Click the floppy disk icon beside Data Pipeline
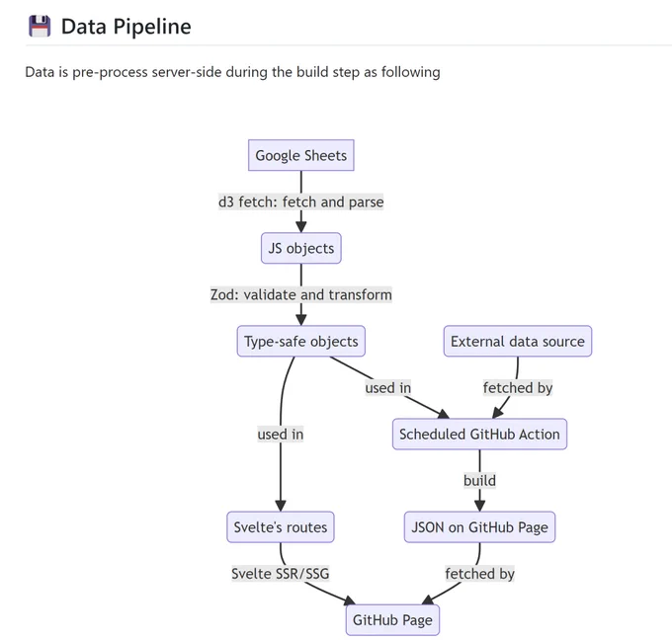 [40, 26]
